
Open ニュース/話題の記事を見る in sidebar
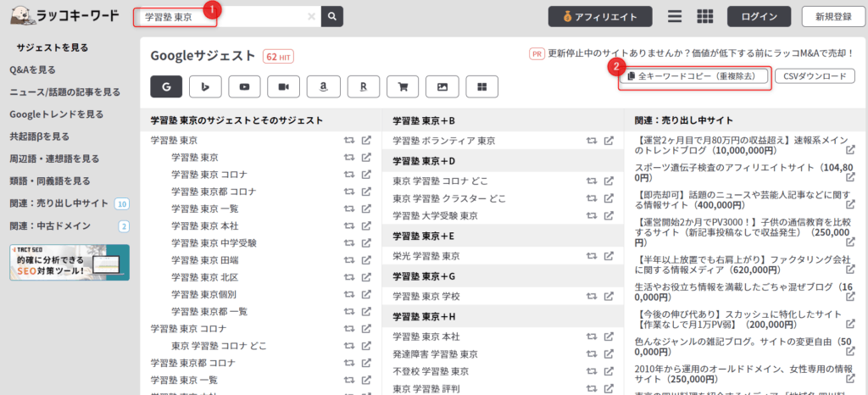click(64, 92)
